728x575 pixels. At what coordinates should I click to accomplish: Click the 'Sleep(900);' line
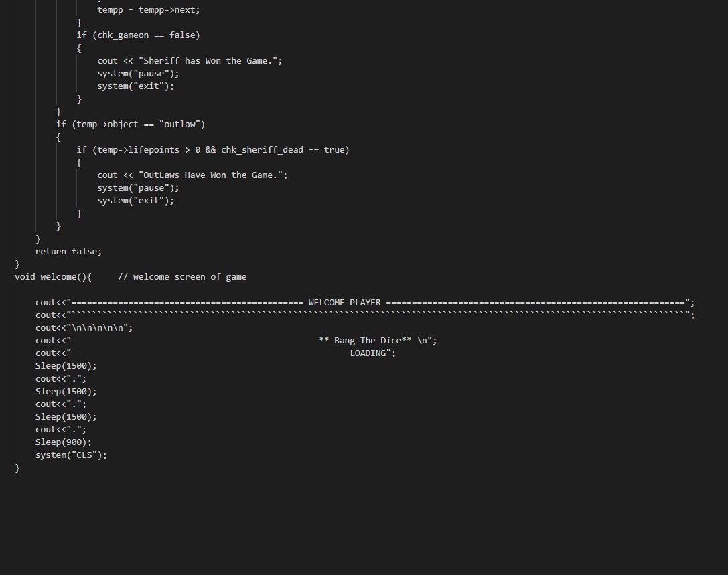click(64, 442)
